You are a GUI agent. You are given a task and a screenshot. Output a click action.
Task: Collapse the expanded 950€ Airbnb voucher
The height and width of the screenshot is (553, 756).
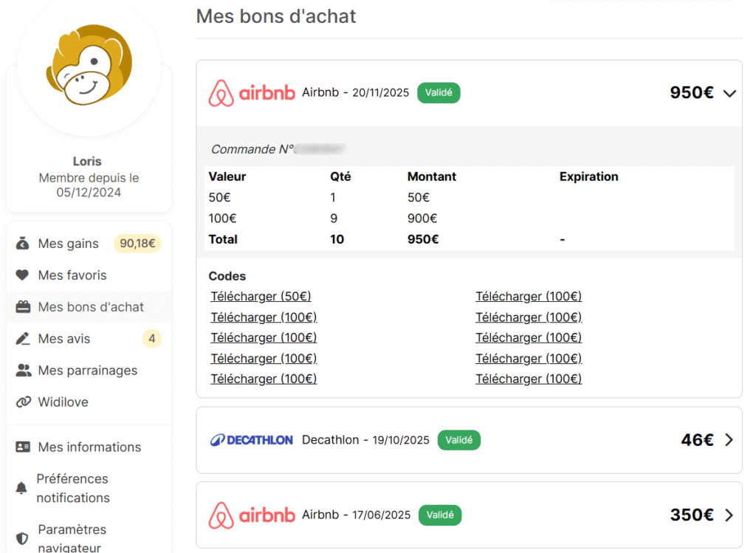click(x=729, y=94)
